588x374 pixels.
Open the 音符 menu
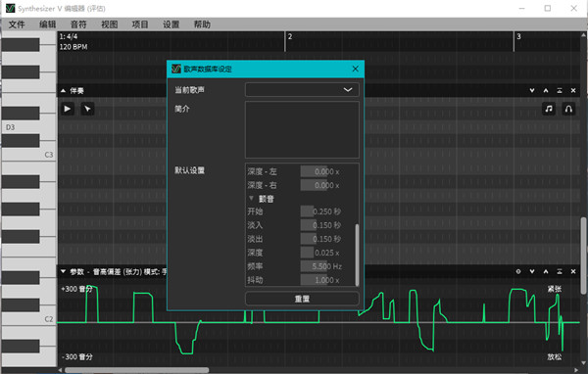point(78,24)
